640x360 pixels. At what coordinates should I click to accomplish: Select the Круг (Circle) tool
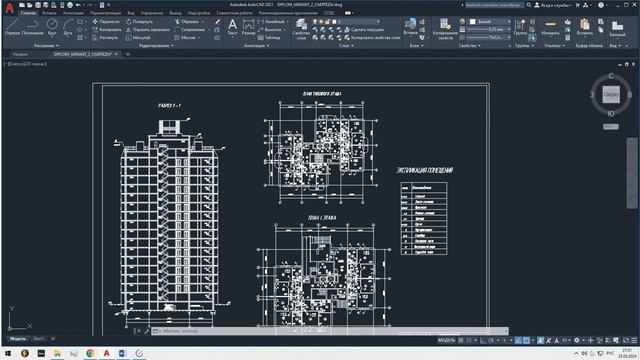[x=52, y=27]
